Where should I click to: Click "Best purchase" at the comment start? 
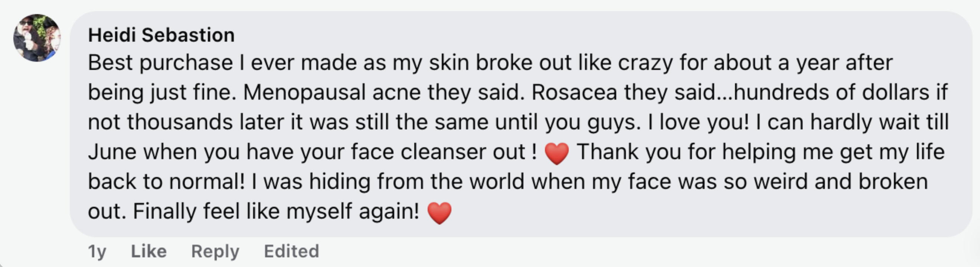pyautogui.click(x=160, y=62)
